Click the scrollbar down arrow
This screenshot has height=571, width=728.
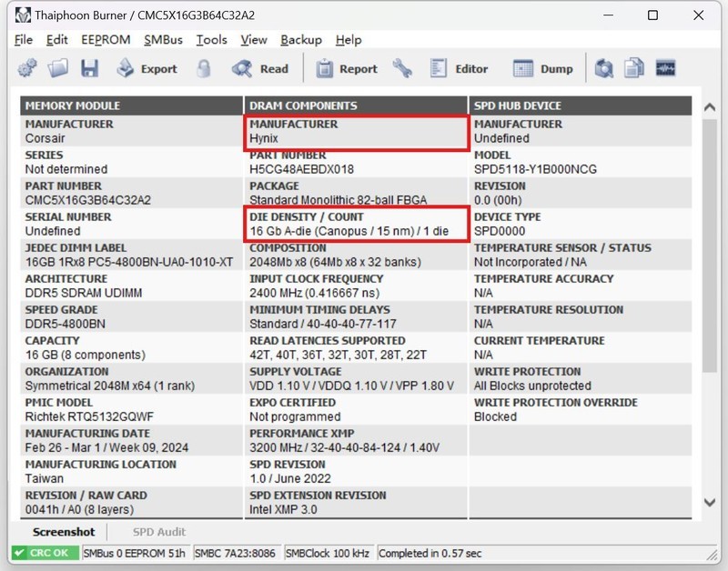point(710,503)
